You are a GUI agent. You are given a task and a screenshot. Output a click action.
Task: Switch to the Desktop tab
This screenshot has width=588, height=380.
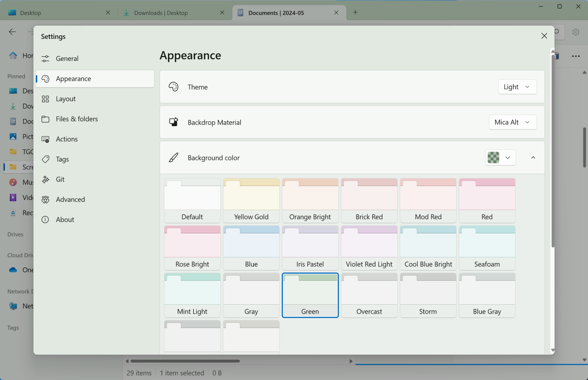click(x=58, y=13)
